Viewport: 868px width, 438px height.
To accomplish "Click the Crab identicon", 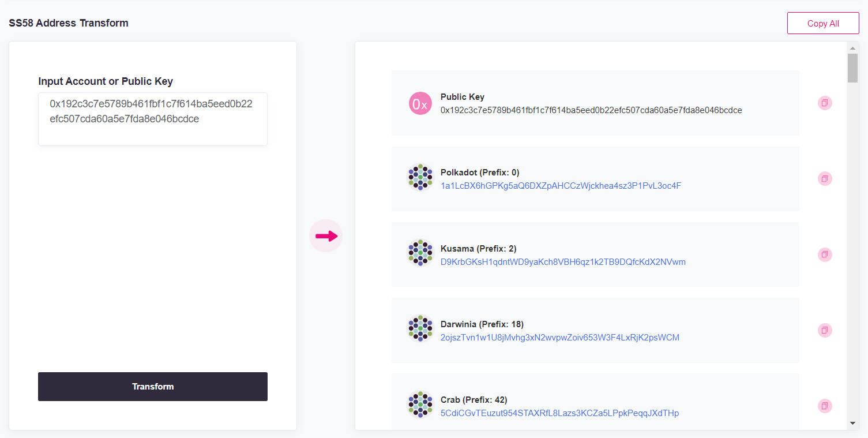I will [x=420, y=404].
